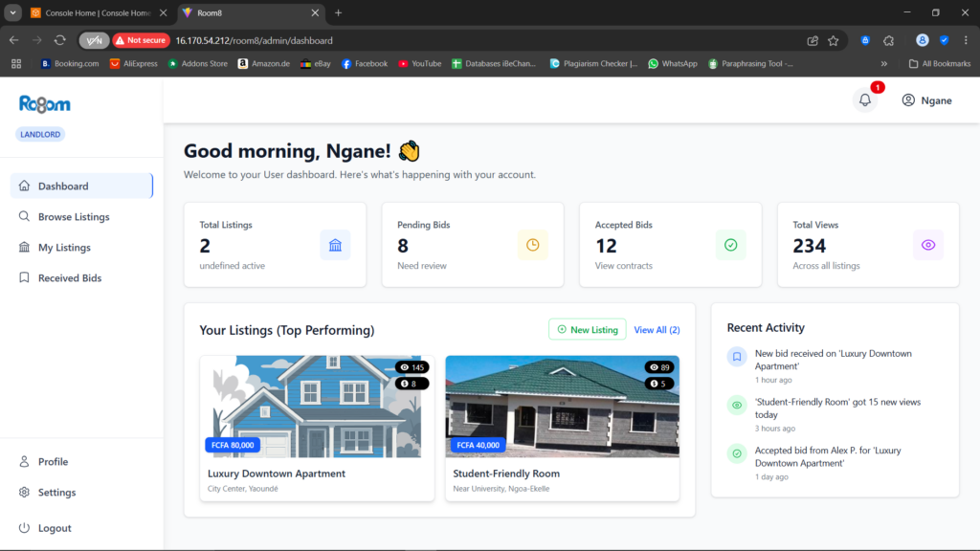980x551 pixels.
Task: Open a new browser tab
Action: click(x=338, y=12)
